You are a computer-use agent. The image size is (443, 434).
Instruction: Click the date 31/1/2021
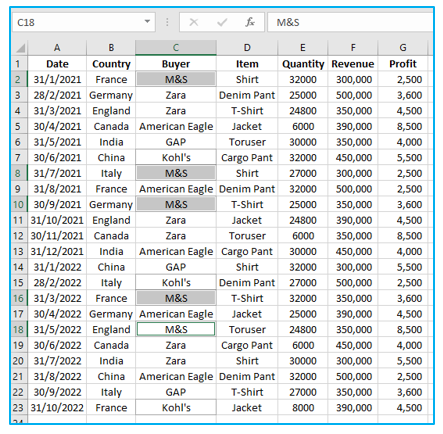57,79
